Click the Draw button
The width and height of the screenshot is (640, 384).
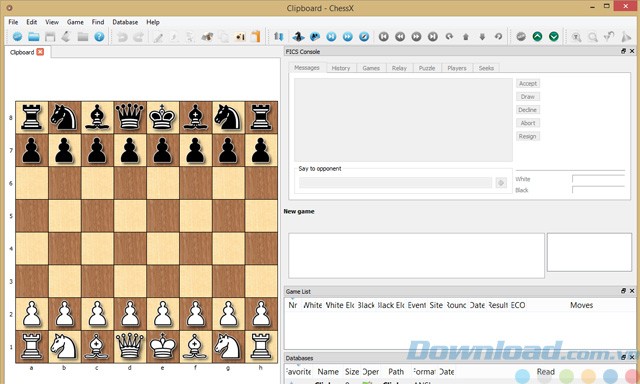528,97
